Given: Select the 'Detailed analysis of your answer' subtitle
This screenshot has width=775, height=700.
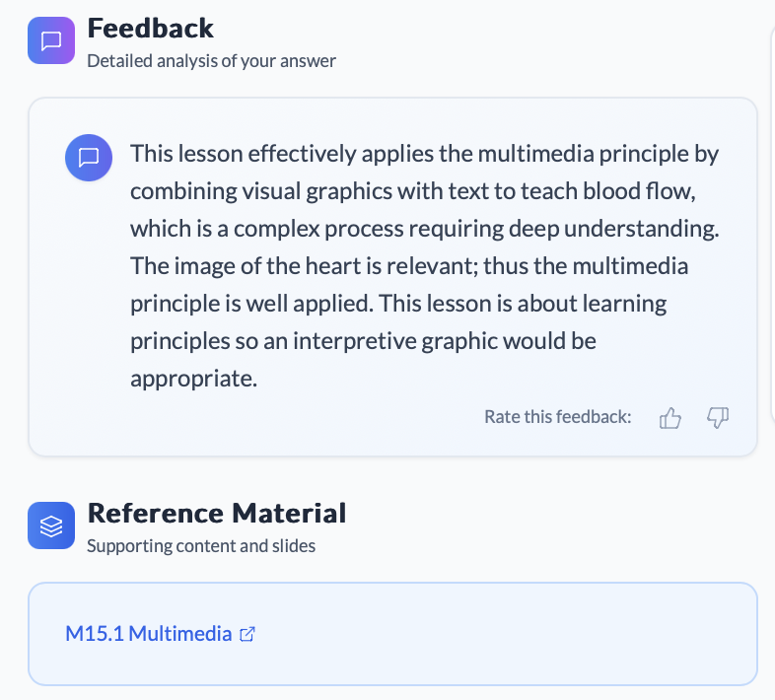Looking at the screenshot, I should pos(211,61).
